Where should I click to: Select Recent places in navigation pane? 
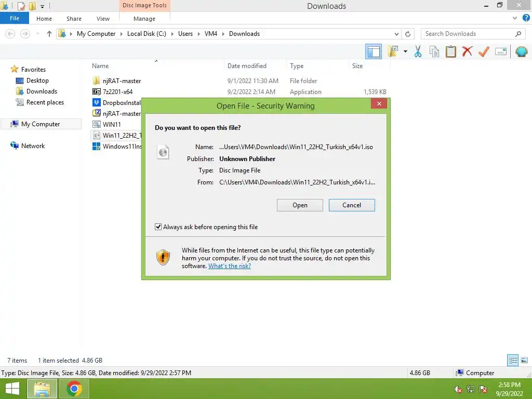(x=45, y=102)
